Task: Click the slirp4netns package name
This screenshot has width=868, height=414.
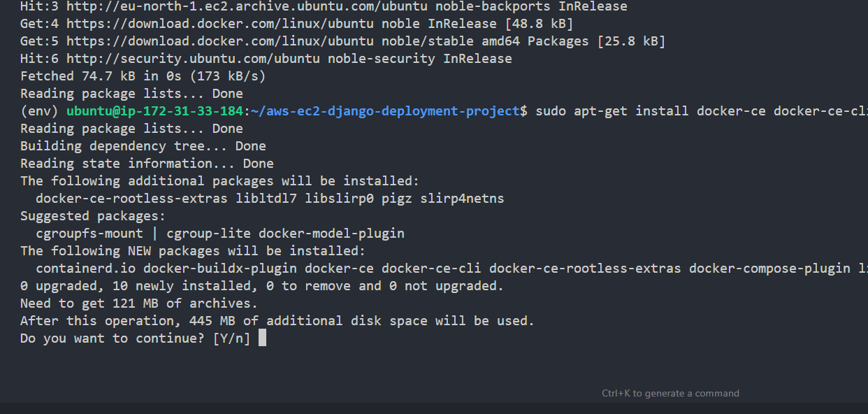Action: (x=462, y=199)
